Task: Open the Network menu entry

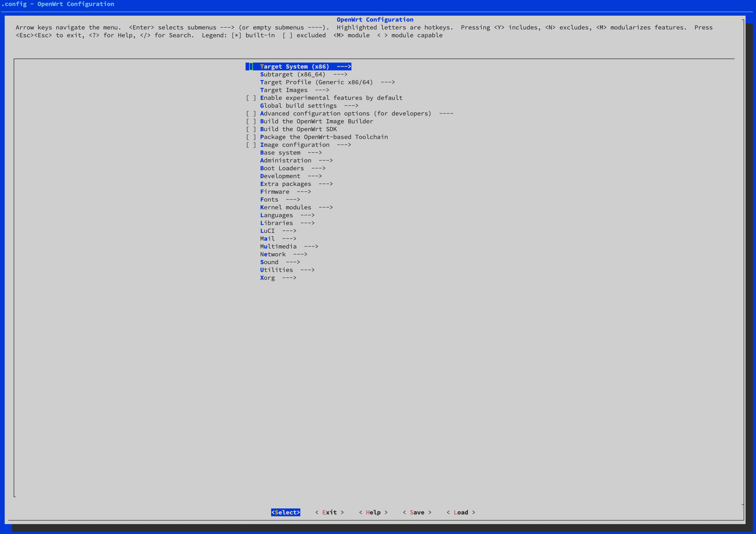Action: (x=284, y=254)
